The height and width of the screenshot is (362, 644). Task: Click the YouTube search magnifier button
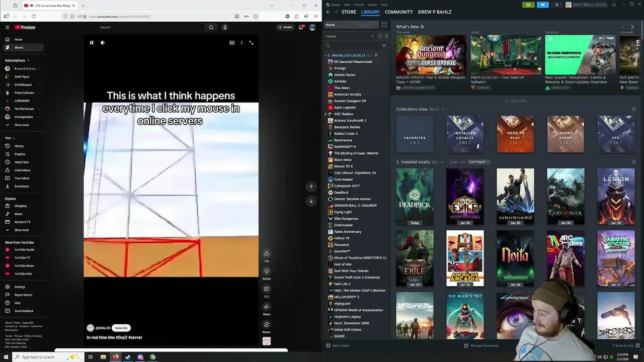[x=211, y=27]
